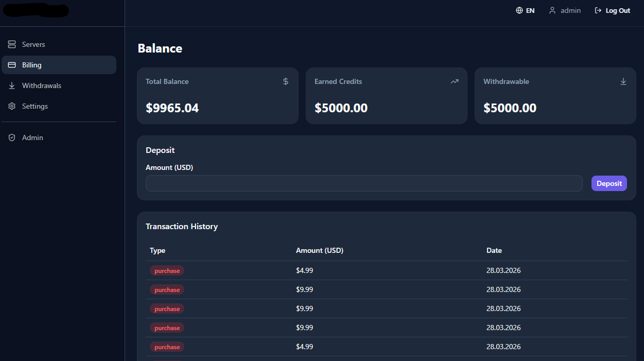The image size is (644, 361).
Task: Open Admin via the shield icon
Action: click(x=11, y=137)
